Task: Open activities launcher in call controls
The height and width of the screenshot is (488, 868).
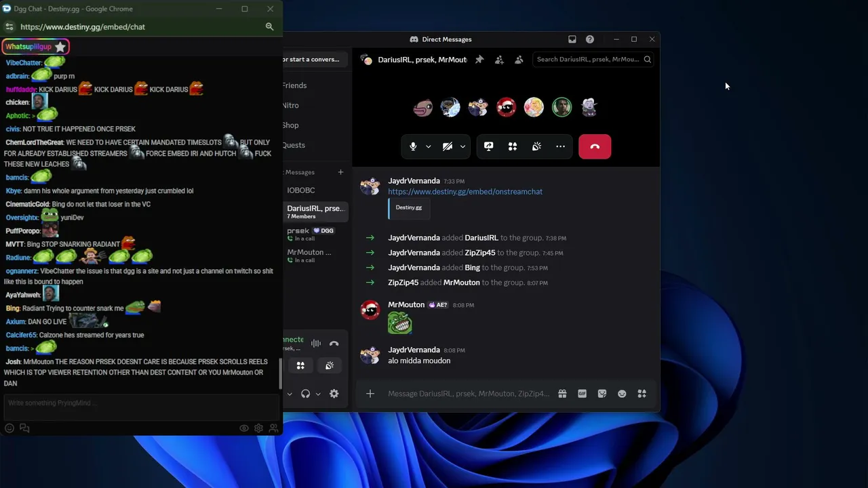Action: click(x=513, y=146)
